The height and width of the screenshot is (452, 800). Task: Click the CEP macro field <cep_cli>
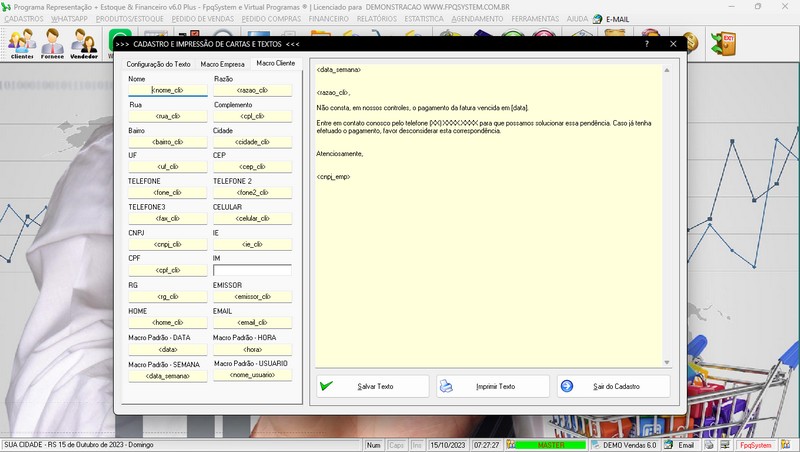pos(253,167)
